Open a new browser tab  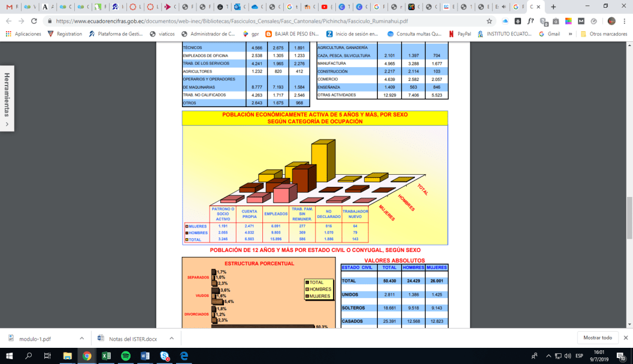click(x=553, y=7)
